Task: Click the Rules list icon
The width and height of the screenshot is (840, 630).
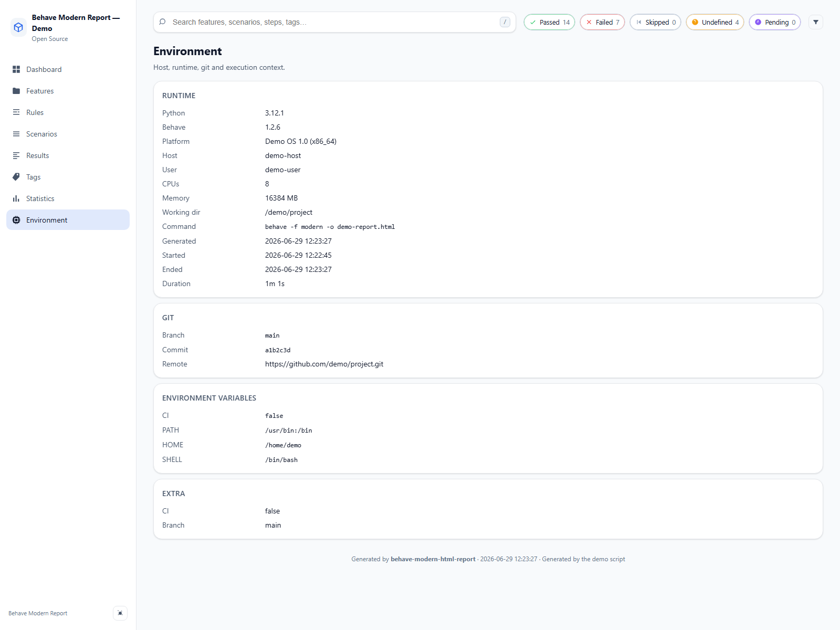Action: pos(16,112)
